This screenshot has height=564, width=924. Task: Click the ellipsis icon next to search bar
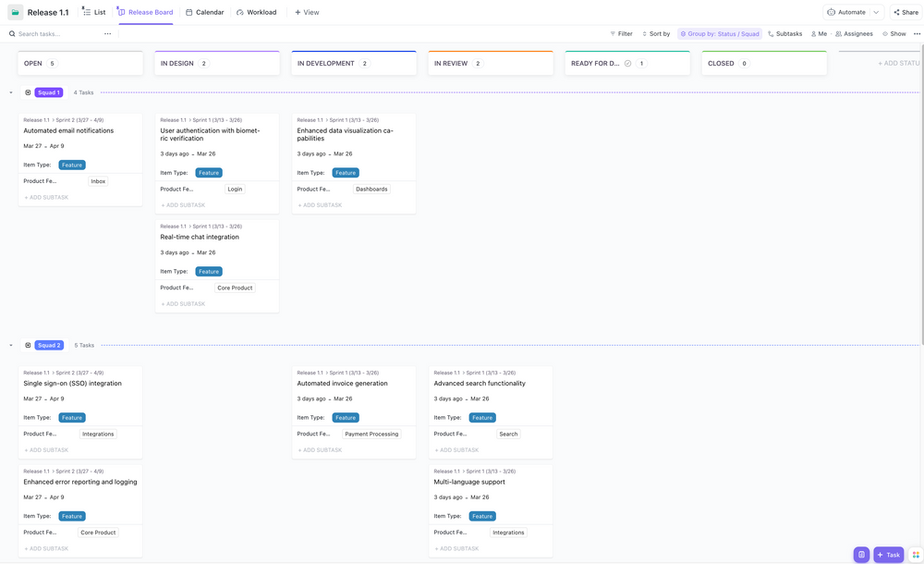[x=106, y=32]
